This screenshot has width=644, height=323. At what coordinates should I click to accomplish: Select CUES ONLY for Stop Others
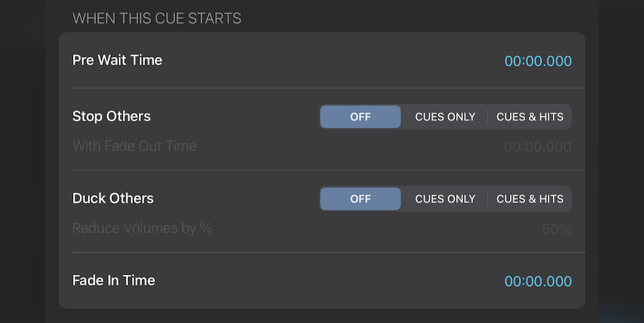445,117
